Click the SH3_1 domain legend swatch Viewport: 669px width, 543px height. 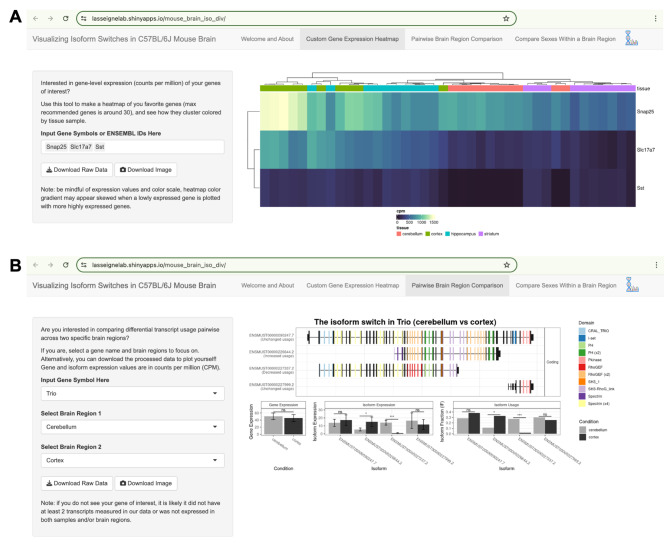(582, 381)
